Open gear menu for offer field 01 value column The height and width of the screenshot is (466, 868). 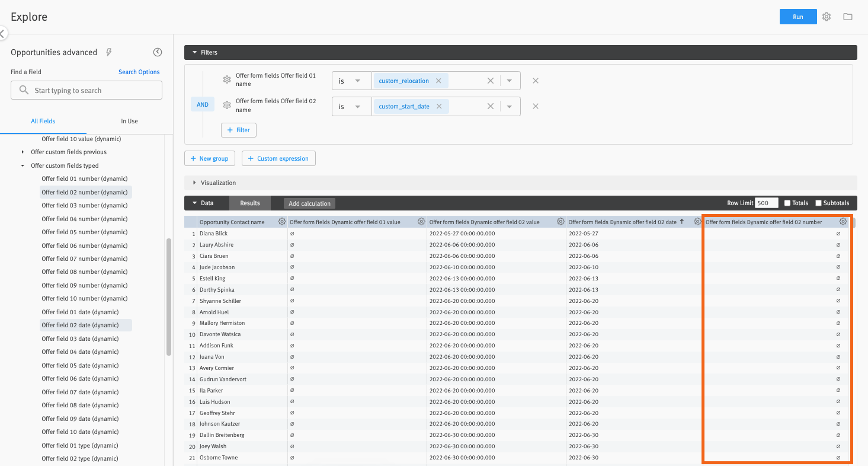[421, 222]
